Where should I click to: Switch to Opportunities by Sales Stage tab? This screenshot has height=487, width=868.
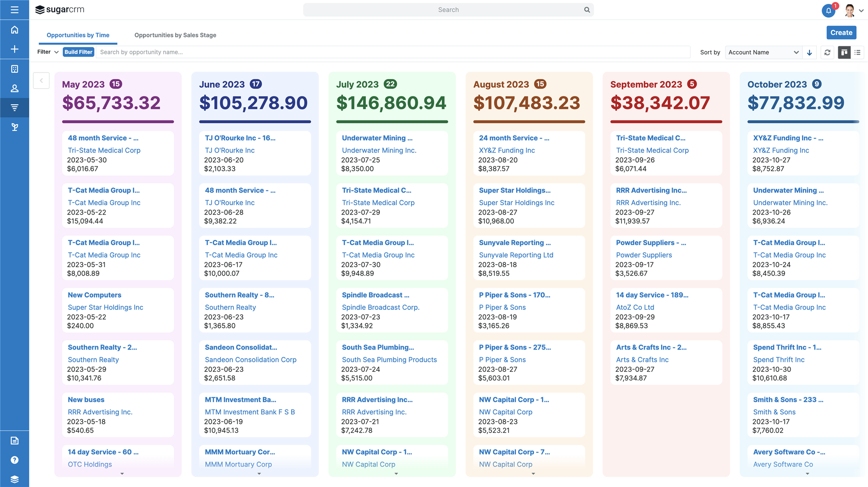coord(175,35)
